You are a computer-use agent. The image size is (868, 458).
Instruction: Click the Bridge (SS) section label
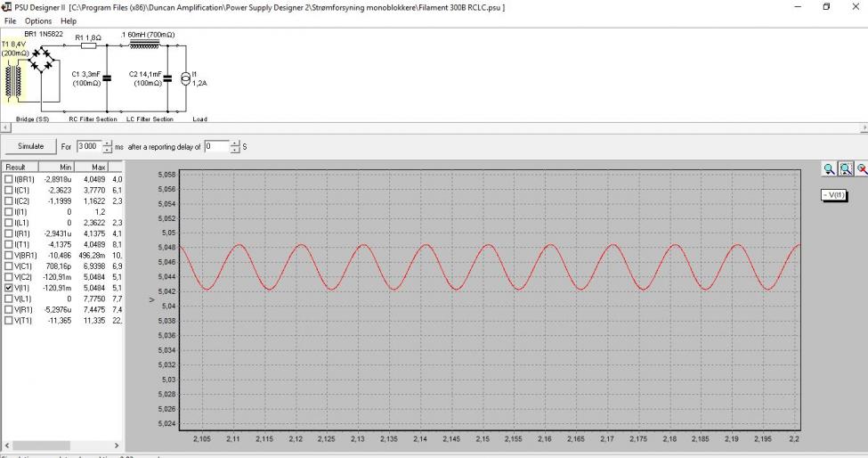(32, 119)
